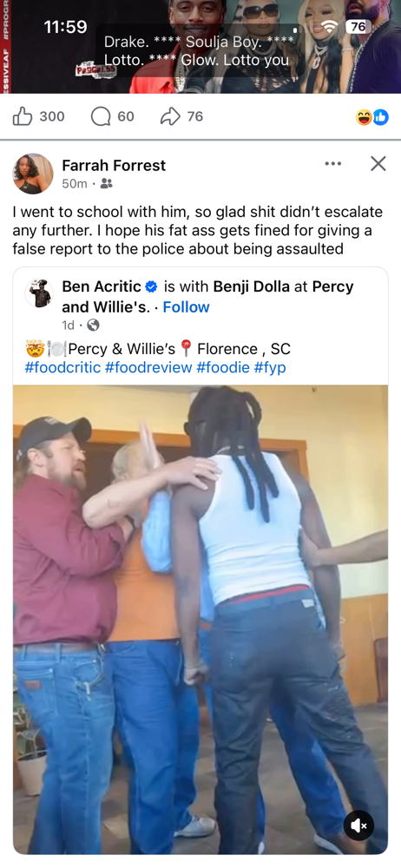Screen dimensions: 401x868
Task: Open comments showing 60 count
Action: click(113, 116)
